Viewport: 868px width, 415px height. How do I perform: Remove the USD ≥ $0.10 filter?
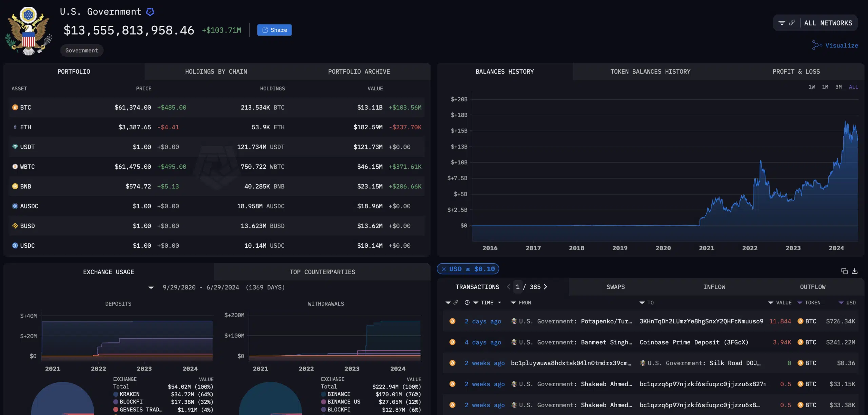(444, 269)
